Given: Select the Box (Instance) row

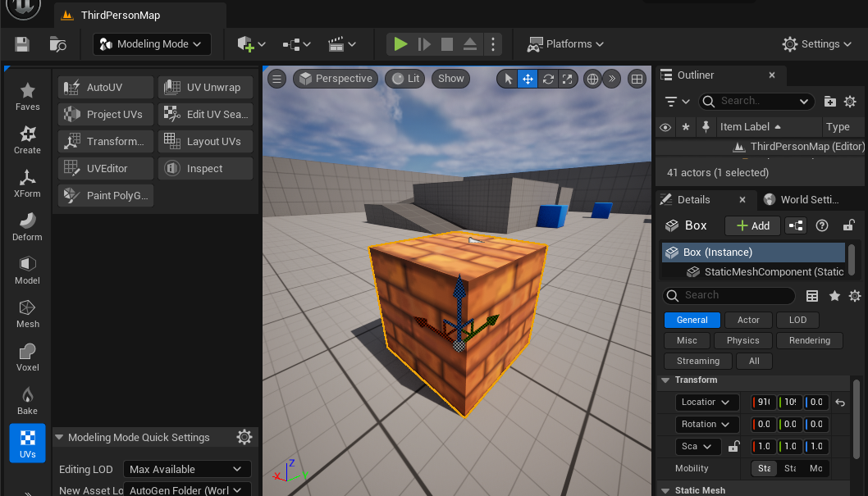Looking at the screenshot, I should point(753,253).
